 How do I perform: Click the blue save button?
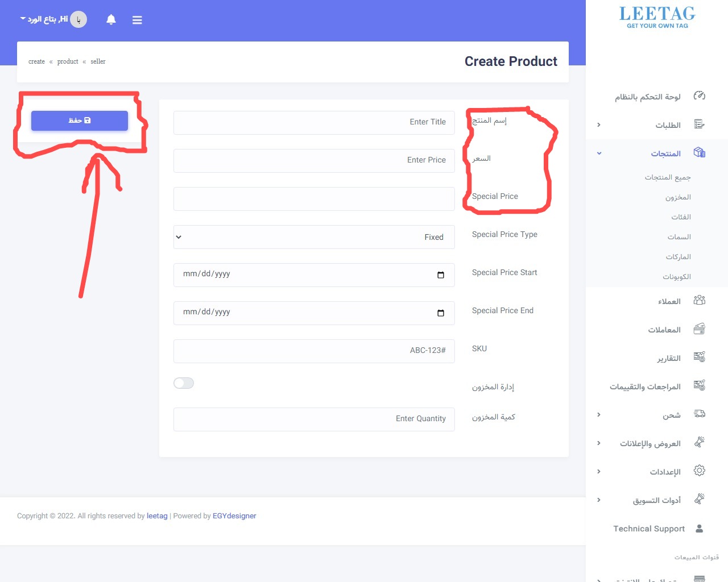(x=80, y=120)
